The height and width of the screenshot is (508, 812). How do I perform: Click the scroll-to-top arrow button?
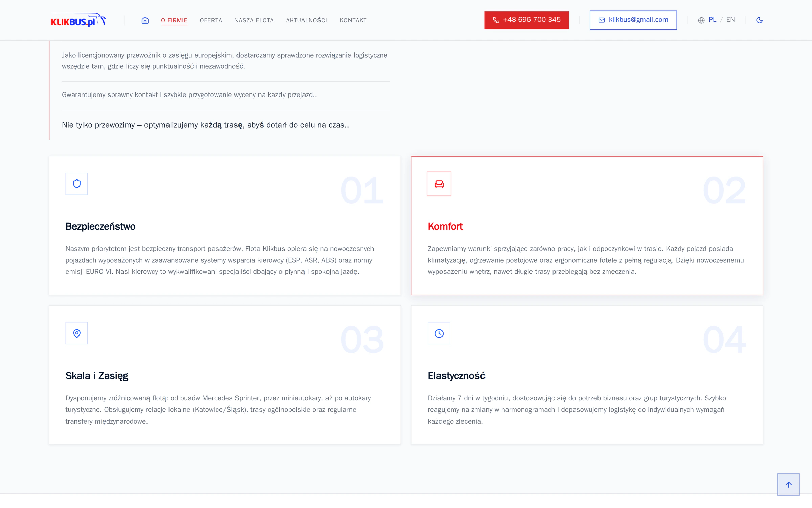788,484
